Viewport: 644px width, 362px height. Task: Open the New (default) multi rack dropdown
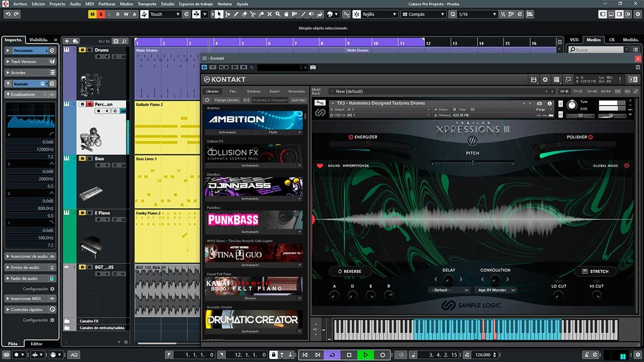point(441,91)
